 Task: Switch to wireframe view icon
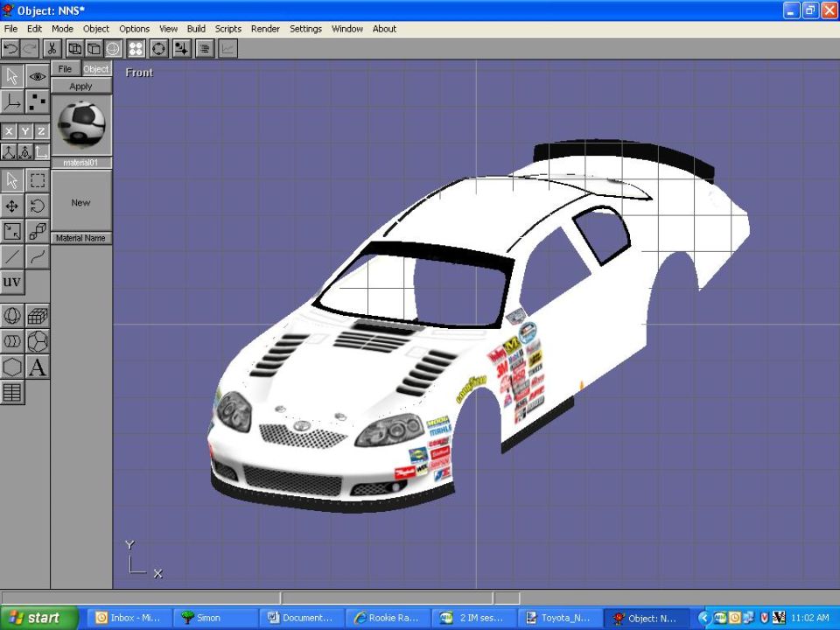click(75, 49)
